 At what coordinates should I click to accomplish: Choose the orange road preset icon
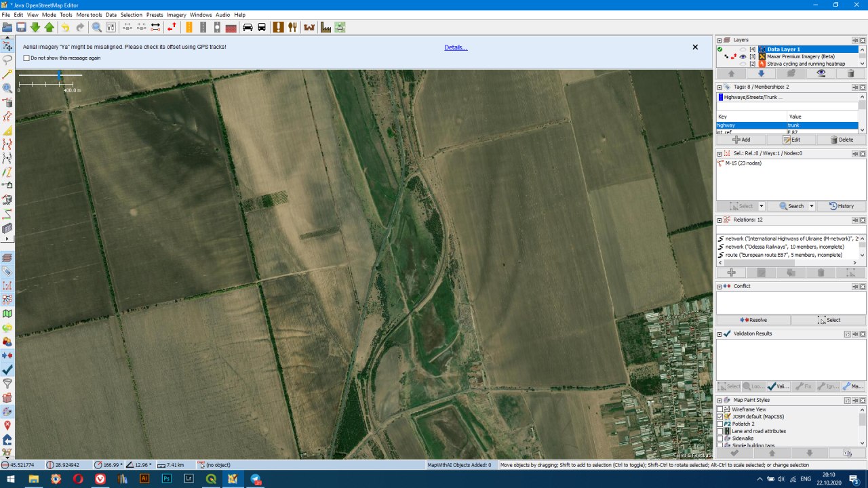click(189, 27)
